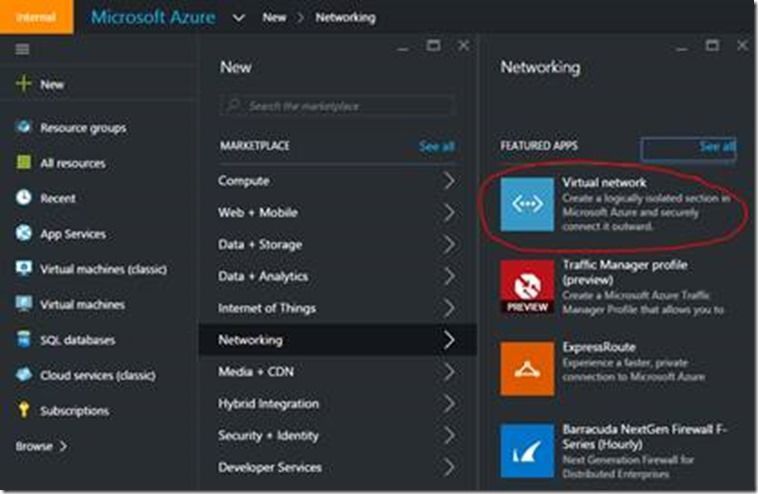Select Compute in Marketplace list

[x=338, y=181]
